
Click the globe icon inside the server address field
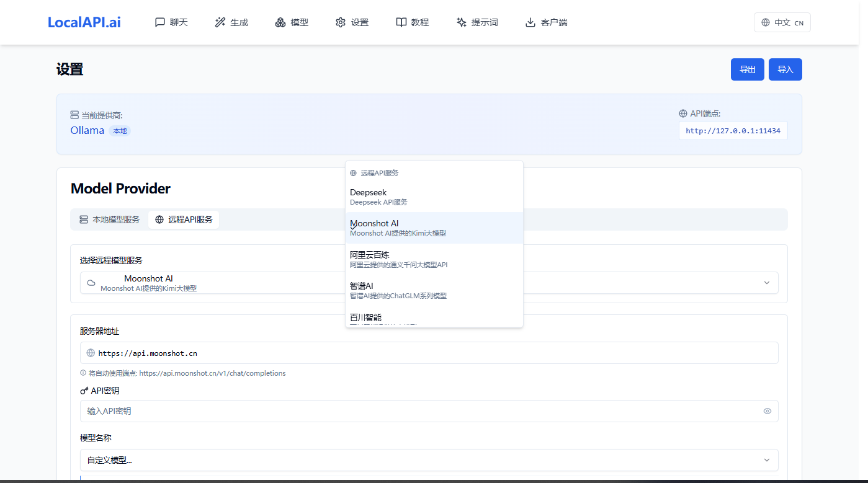91,353
